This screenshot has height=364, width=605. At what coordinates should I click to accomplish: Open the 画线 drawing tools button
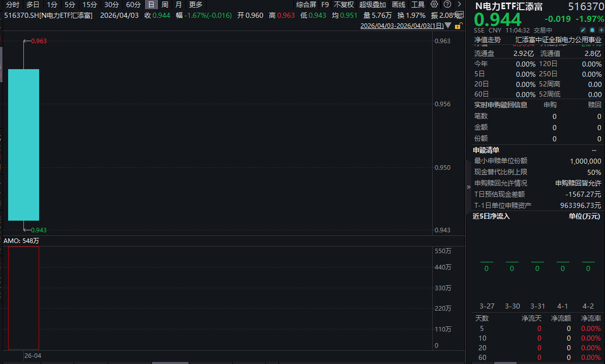pyautogui.click(x=399, y=5)
